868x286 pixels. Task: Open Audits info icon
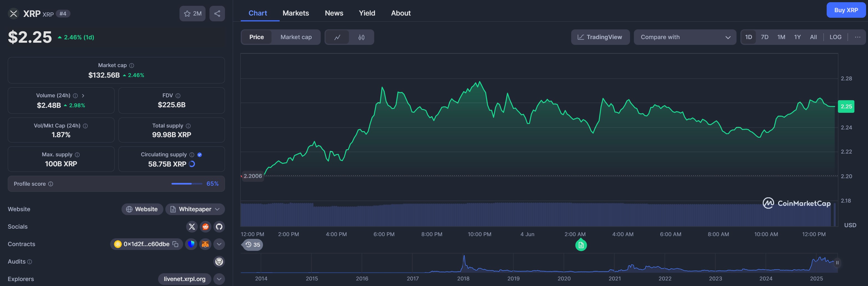[29, 262]
